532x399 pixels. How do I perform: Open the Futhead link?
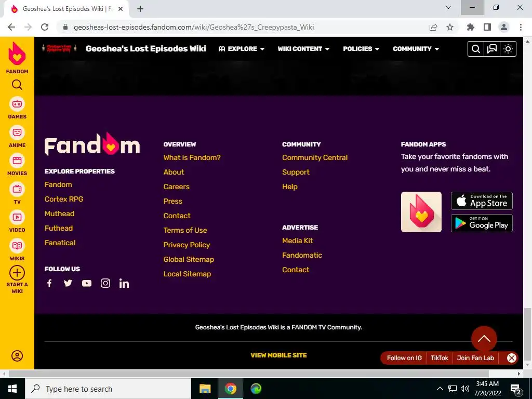(58, 229)
